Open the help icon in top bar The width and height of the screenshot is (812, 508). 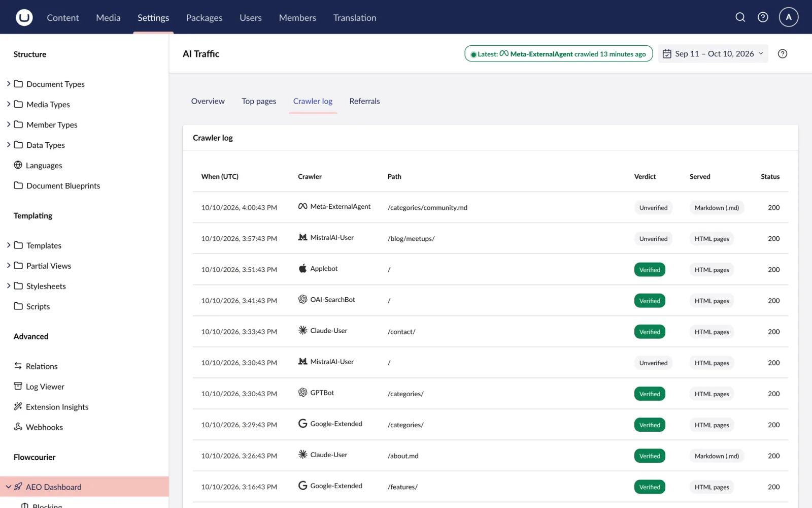[763, 17]
